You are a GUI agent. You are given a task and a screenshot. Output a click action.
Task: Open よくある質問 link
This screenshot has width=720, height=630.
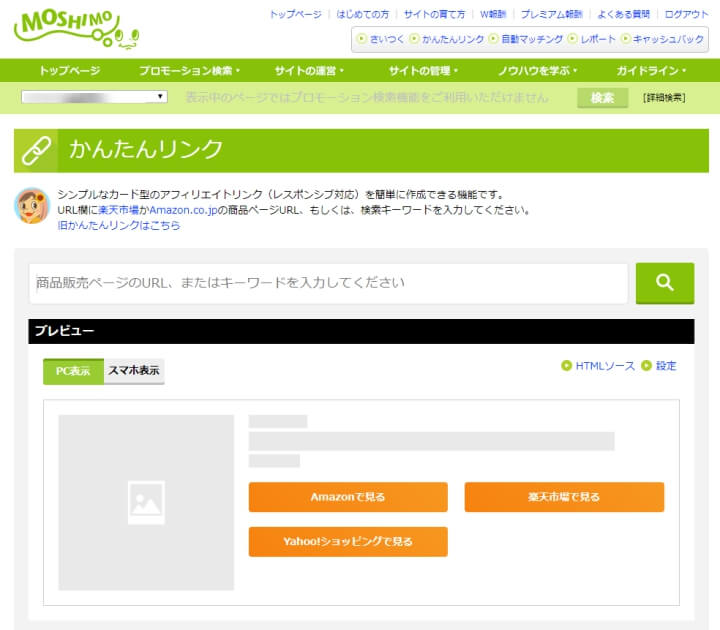[x=624, y=14]
